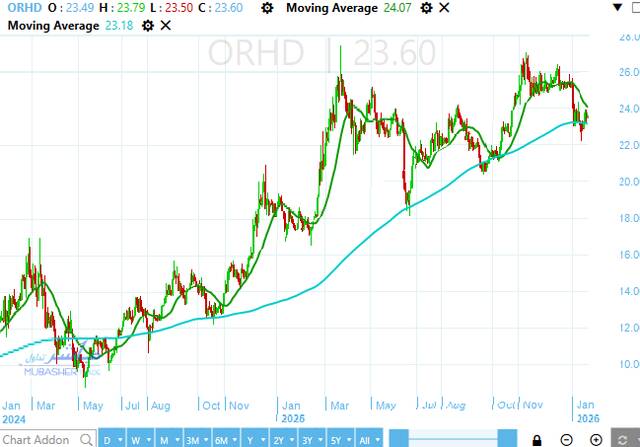Select the All range option

(x=367, y=439)
